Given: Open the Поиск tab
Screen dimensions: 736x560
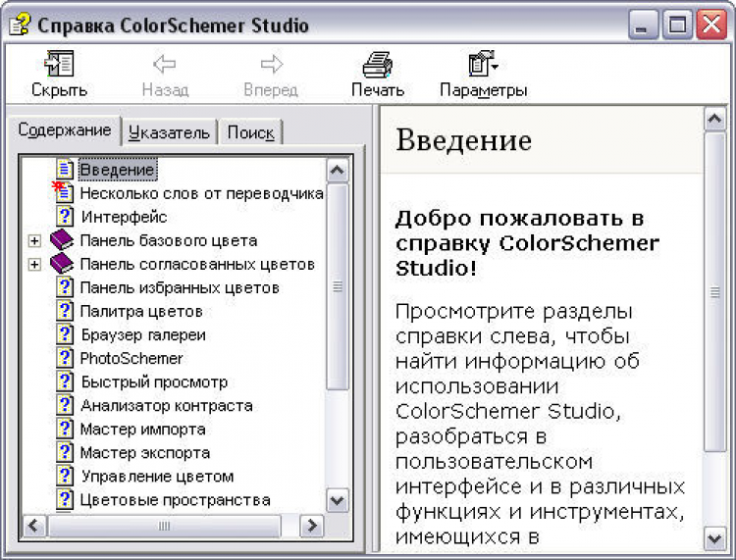Looking at the screenshot, I should pyautogui.click(x=250, y=132).
